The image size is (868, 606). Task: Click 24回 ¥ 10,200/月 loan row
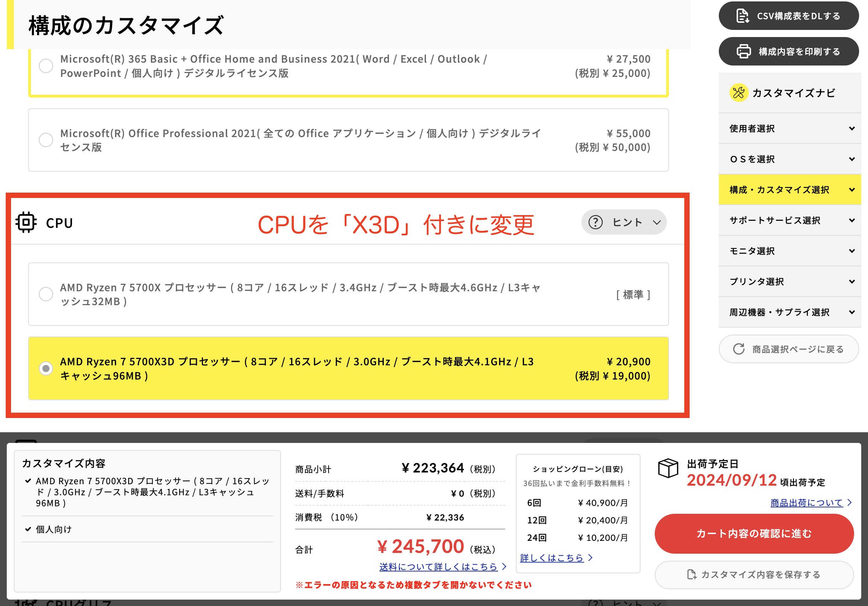point(577,537)
